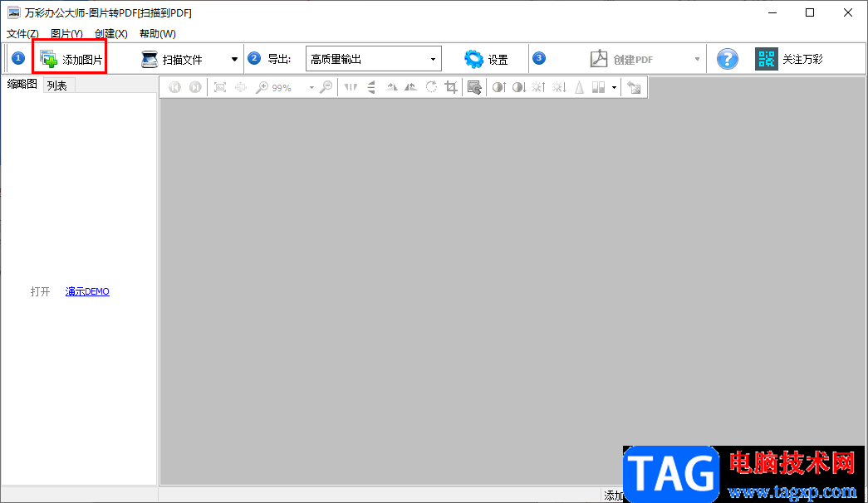Minimize the window

pyautogui.click(x=772, y=12)
